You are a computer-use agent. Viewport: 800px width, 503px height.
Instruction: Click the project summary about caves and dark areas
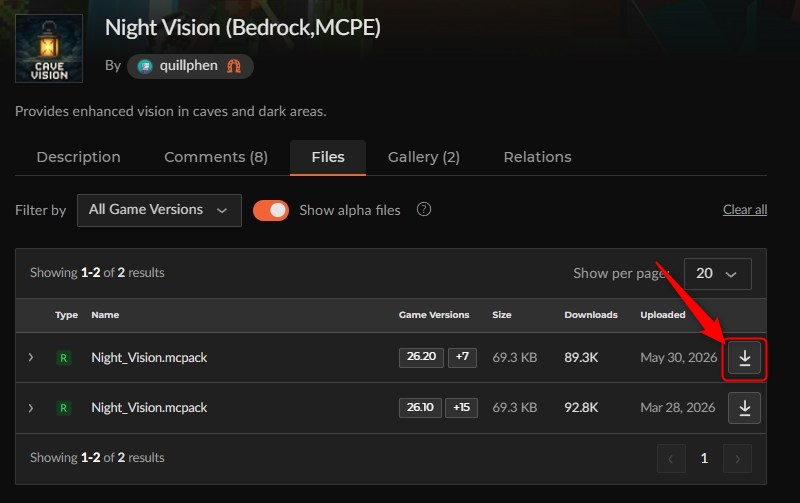(x=170, y=111)
